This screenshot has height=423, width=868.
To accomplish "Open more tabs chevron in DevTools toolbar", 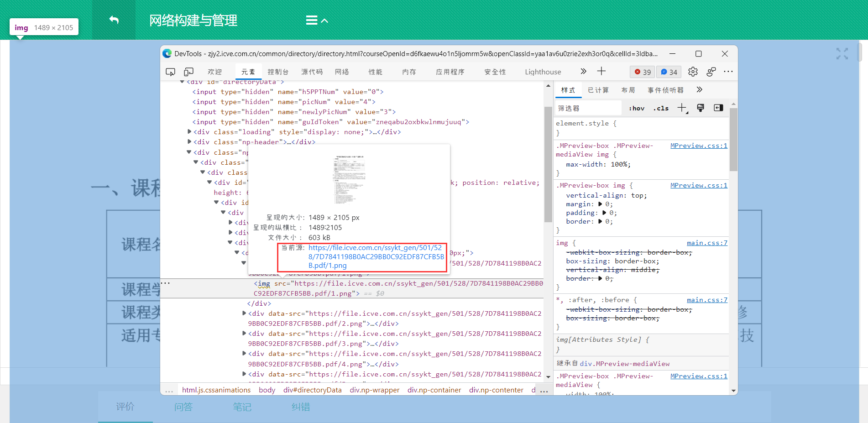I will (x=583, y=71).
